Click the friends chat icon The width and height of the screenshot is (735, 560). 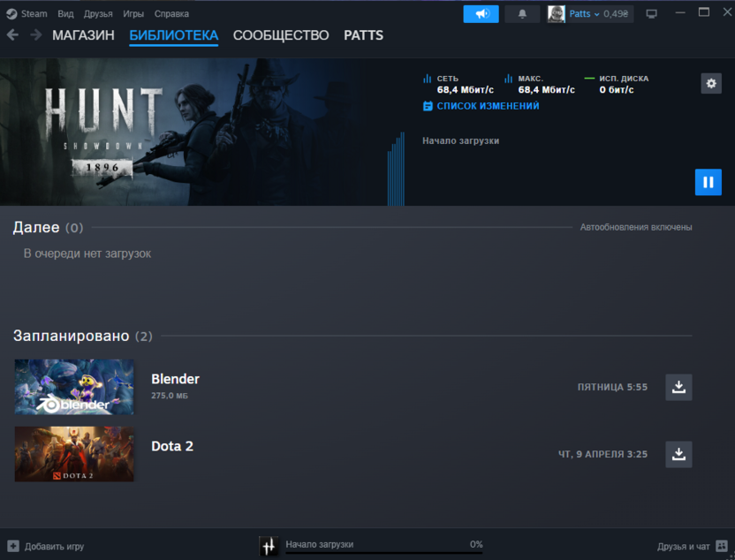[722, 546]
